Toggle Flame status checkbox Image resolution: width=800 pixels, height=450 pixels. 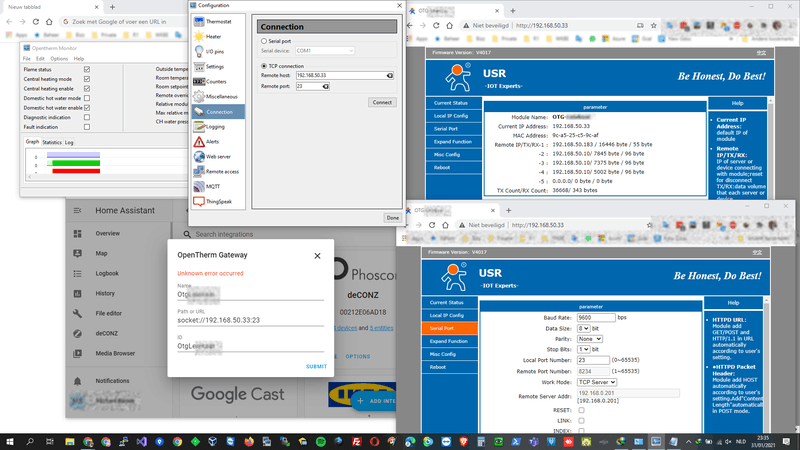[87, 69]
